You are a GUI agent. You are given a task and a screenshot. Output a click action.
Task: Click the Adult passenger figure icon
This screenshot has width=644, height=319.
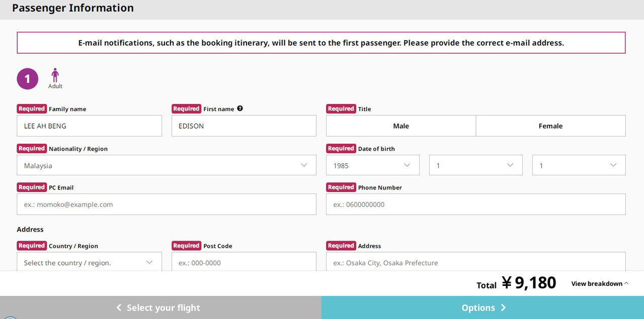(x=55, y=75)
